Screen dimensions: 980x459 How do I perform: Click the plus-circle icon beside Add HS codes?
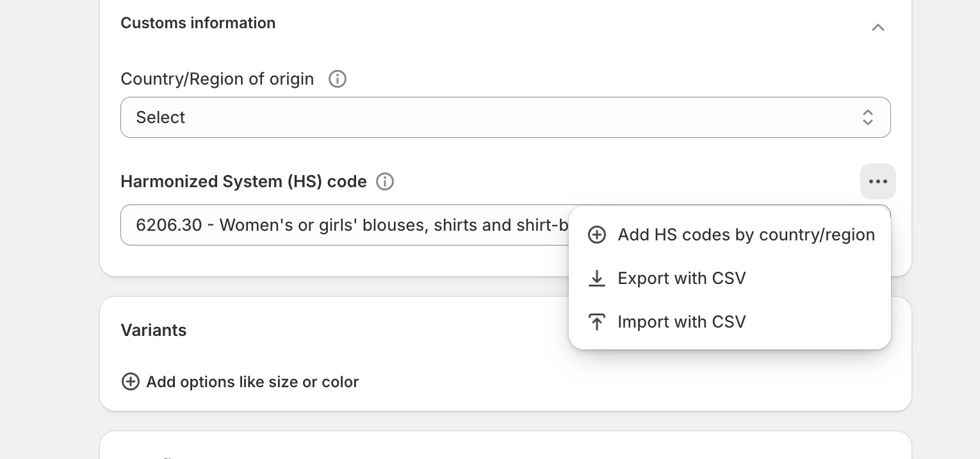pos(597,235)
